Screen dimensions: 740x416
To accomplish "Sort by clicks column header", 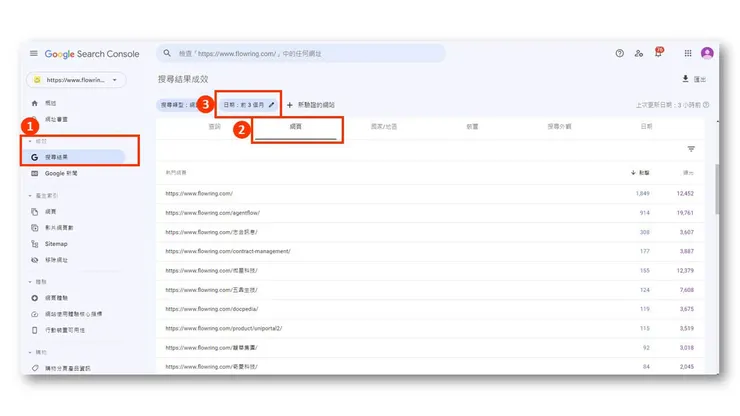I will click(x=640, y=173).
